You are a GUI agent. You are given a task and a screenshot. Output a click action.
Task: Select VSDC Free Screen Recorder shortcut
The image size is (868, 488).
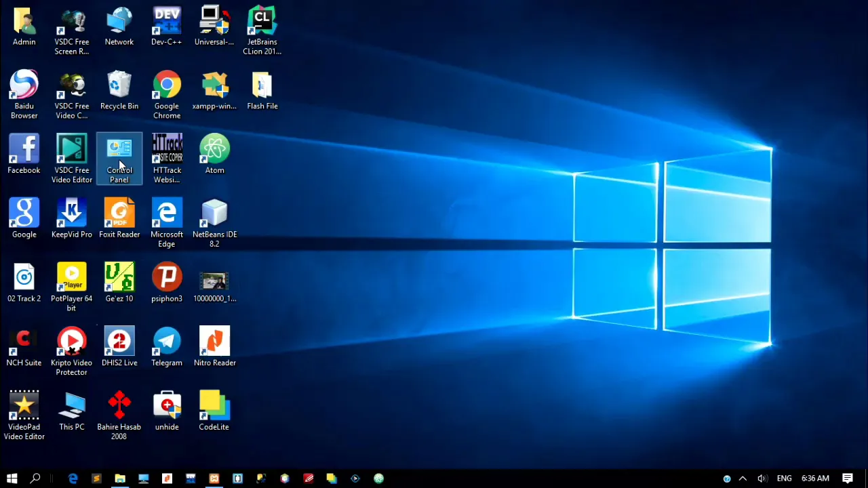71,32
